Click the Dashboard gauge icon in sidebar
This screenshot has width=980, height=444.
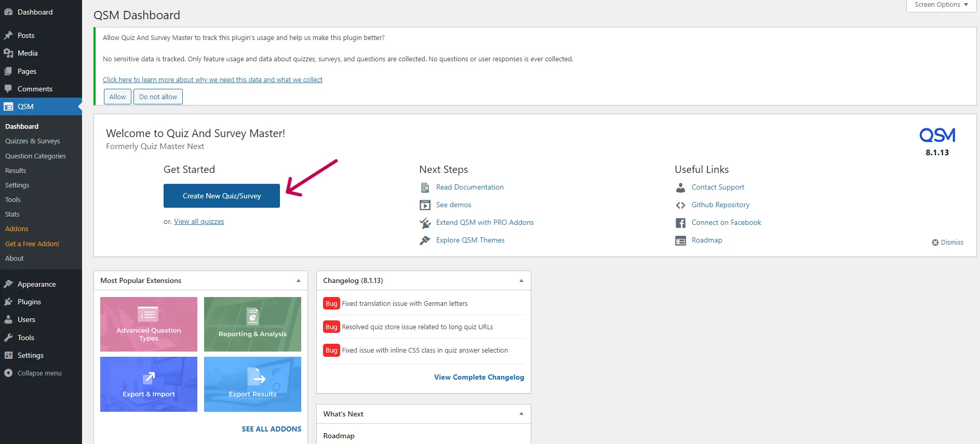[8, 12]
